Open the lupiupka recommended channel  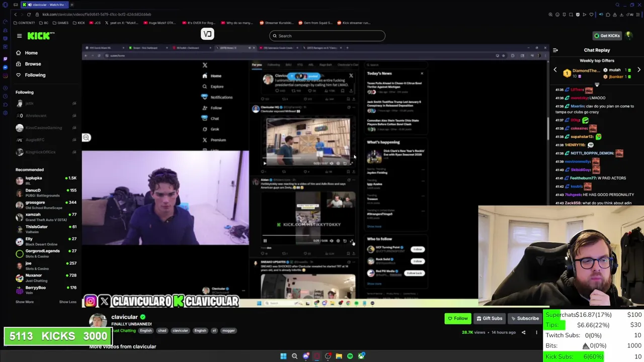click(45, 180)
